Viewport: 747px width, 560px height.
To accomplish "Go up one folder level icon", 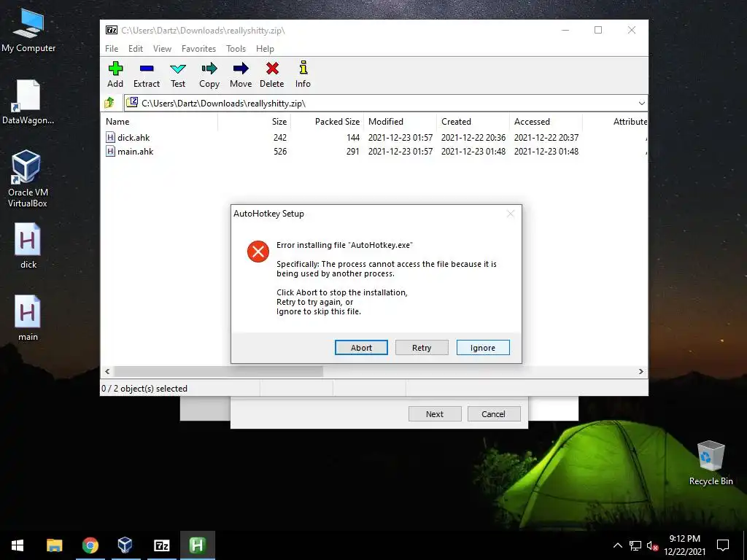I will point(109,102).
